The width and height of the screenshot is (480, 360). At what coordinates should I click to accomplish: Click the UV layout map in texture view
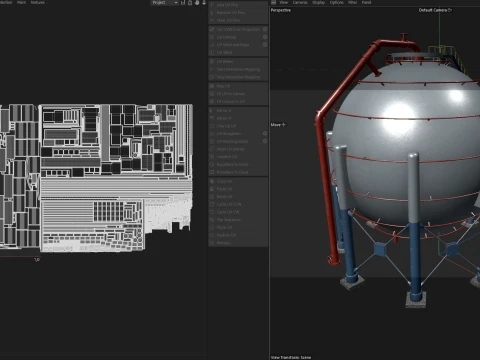tap(96, 178)
